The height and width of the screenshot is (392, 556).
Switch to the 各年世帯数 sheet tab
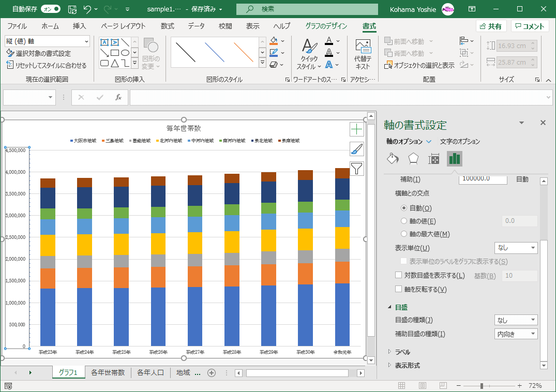click(108, 373)
